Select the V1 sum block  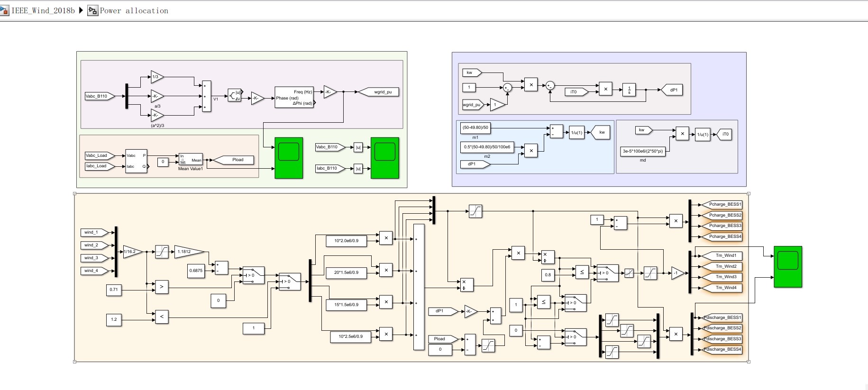(206, 96)
